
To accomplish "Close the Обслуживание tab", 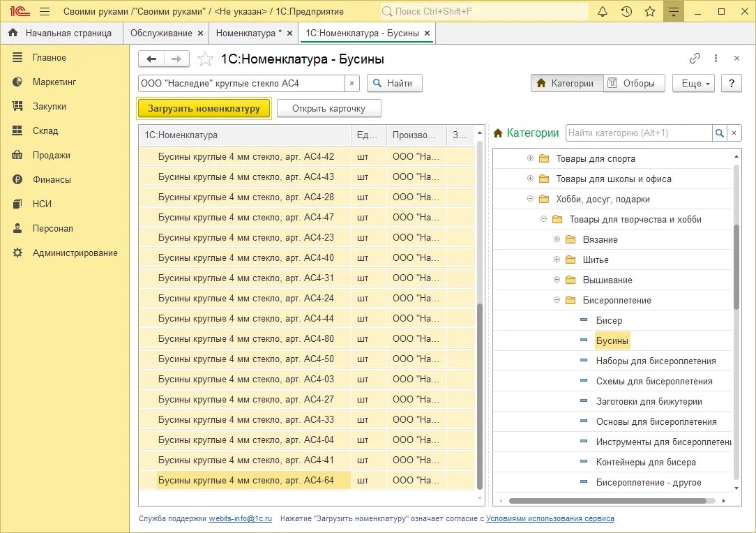I will (200, 33).
